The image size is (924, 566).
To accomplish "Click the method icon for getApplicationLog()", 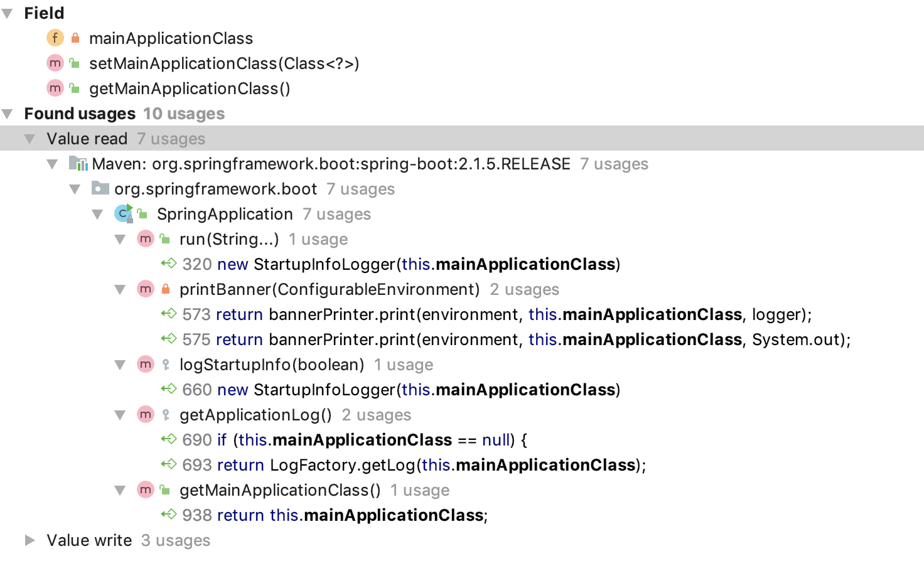I will 146,415.
